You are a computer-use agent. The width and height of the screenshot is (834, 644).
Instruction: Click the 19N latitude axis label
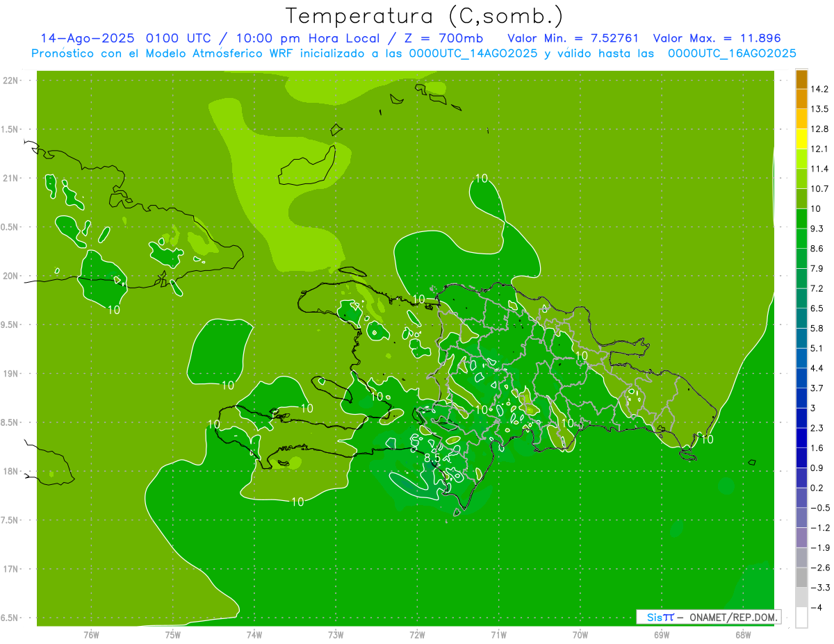point(11,374)
